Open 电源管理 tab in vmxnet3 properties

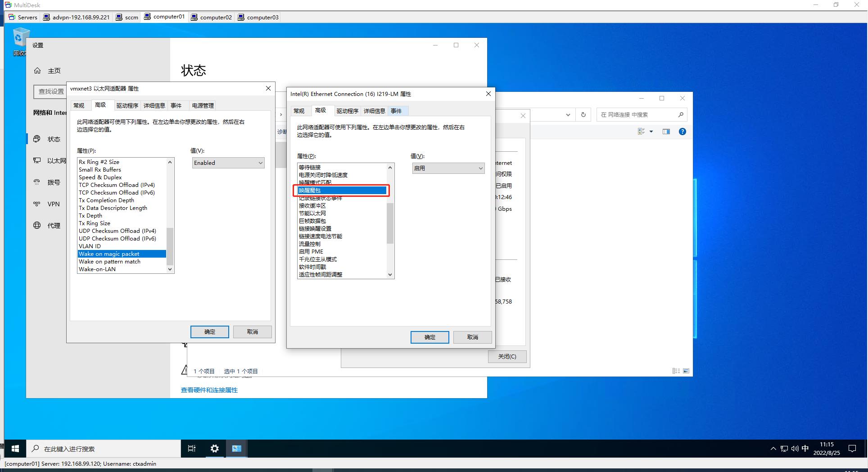click(x=203, y=106)
